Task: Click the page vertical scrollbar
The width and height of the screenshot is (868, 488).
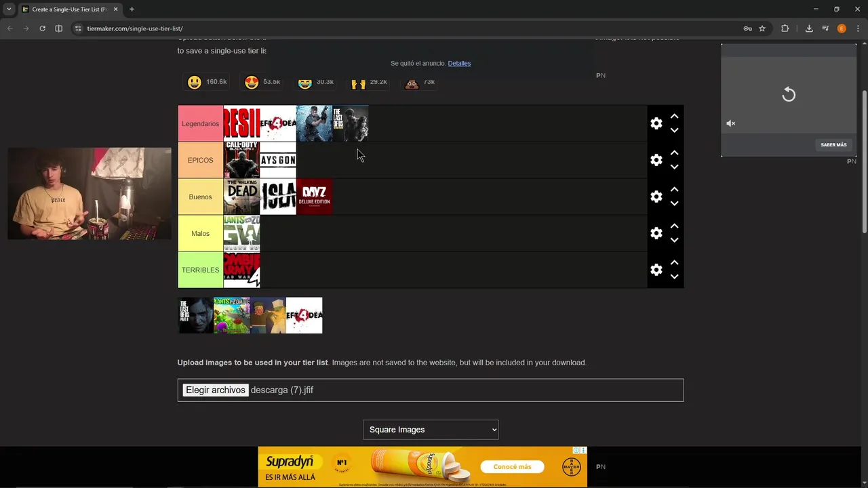Action: (864, 162)
